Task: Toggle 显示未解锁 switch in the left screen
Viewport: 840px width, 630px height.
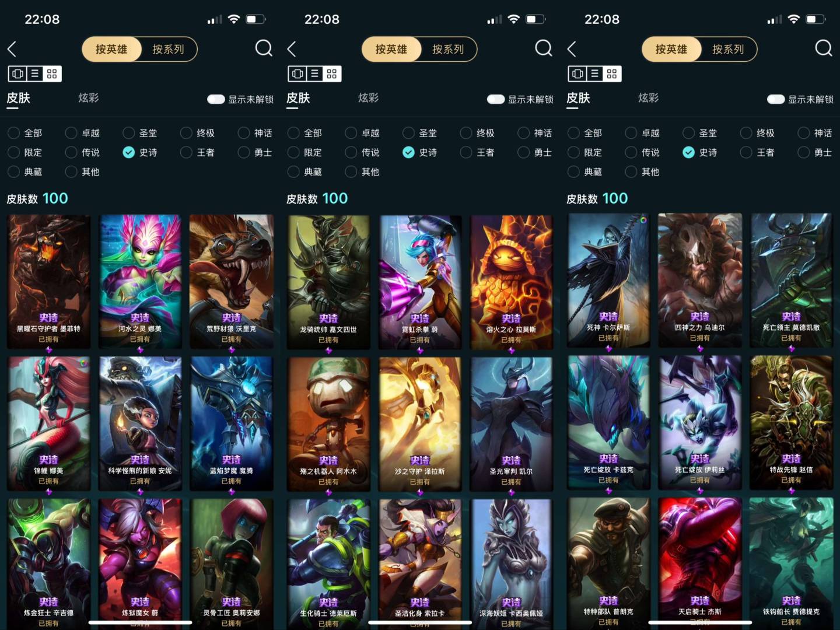Action: 216,99
